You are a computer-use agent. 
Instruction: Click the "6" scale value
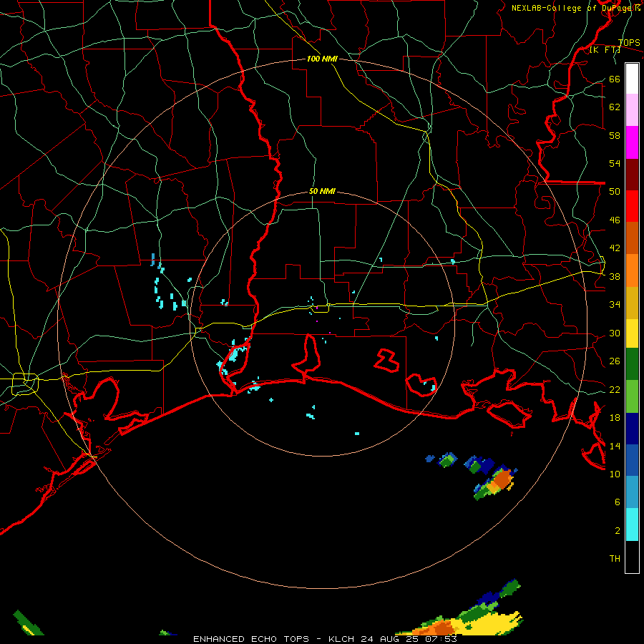coord(618,502)
